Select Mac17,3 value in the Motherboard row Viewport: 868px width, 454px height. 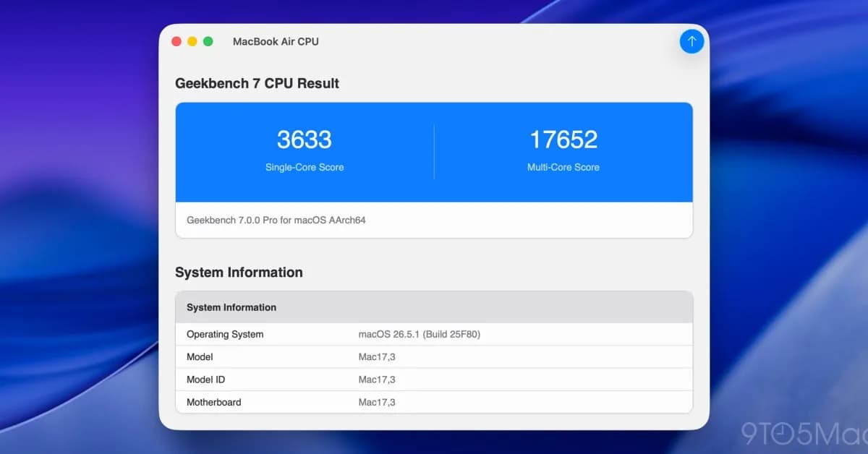click(x=377, y=402)
